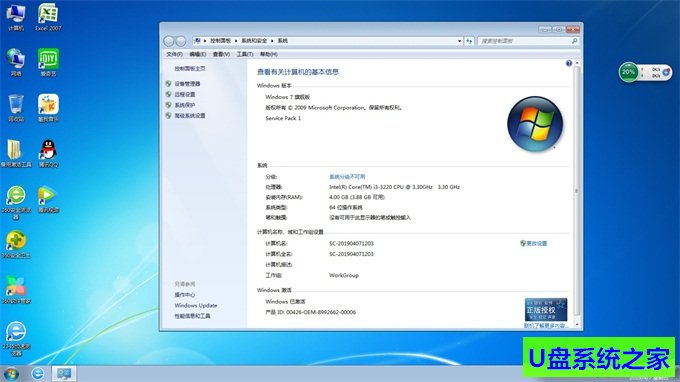Viewport: 680px width, 382px height.
Task: Open the Recycle Bin on the desktop
Action: click(16, 108)
